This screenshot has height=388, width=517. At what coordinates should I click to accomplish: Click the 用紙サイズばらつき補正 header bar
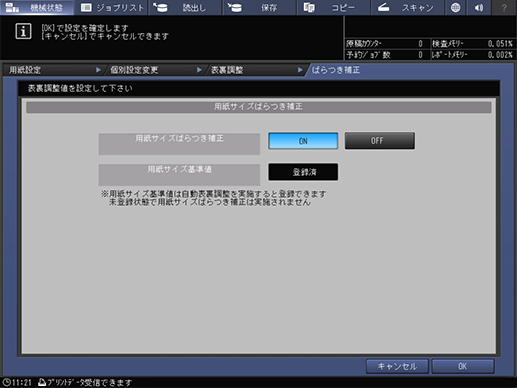(x=259, y=107)
